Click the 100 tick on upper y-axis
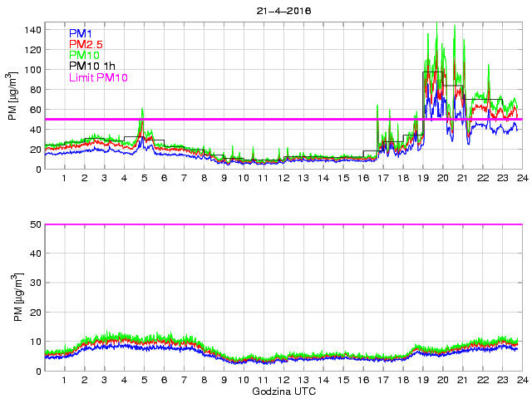This screenshot has width=532, height=399. coord(32,70)
